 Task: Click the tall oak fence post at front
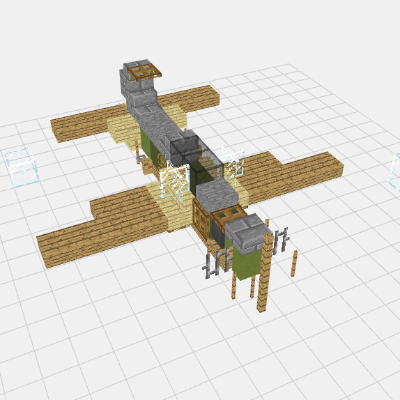[266, 272]
